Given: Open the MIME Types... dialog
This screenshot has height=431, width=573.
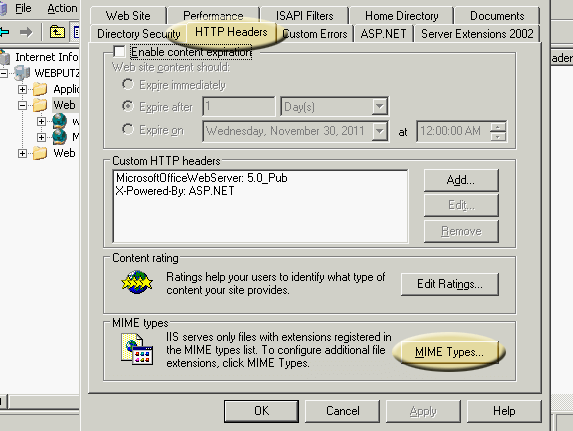Looking at the screenshot, I should pyautogui.click(x=449, y=352).
